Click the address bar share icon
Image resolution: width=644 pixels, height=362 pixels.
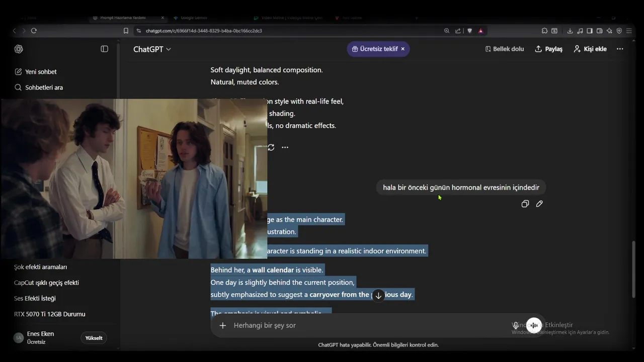point(458,31)
